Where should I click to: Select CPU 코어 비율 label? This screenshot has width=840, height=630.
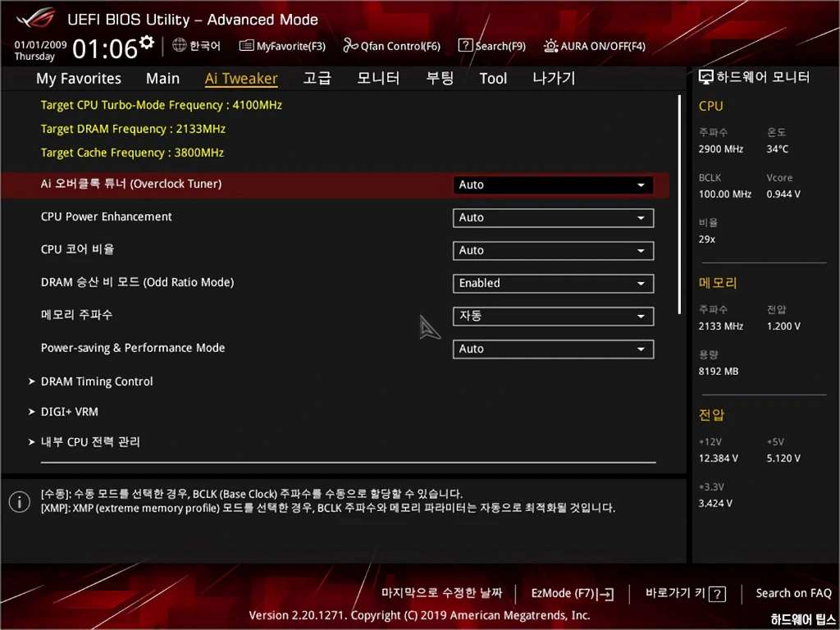click(x=78, y=249)
